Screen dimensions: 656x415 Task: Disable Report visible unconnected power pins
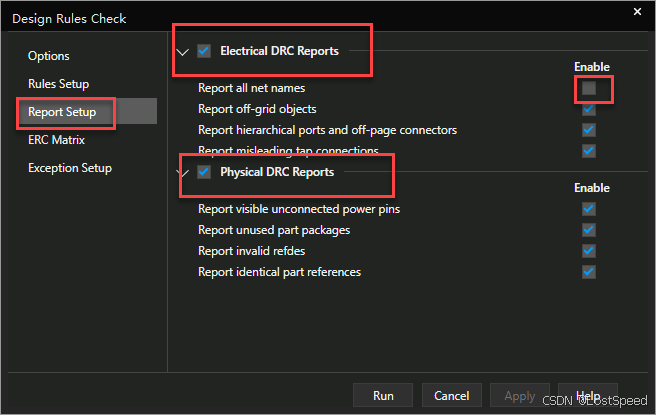[x=589, y=209]
